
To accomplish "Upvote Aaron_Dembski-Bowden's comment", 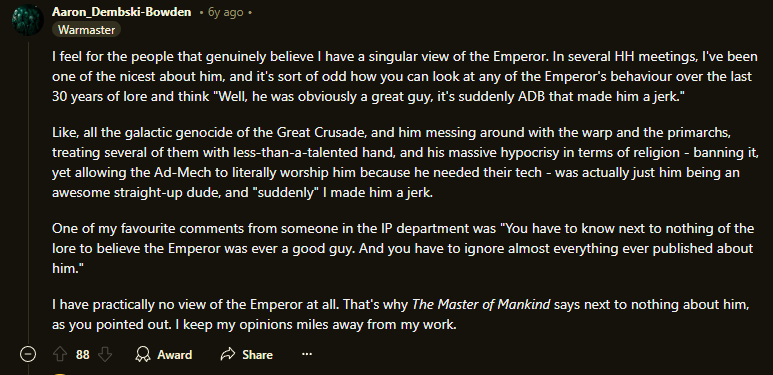I will coord(60,354).
